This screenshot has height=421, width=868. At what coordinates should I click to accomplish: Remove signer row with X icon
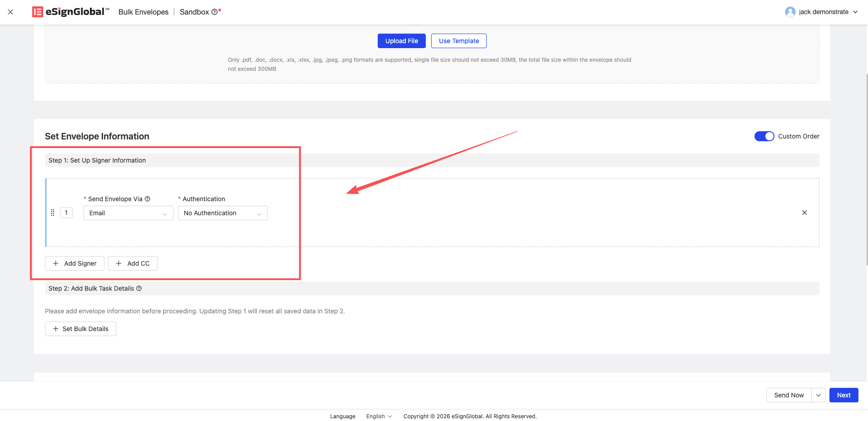click(x=804, y=213)
